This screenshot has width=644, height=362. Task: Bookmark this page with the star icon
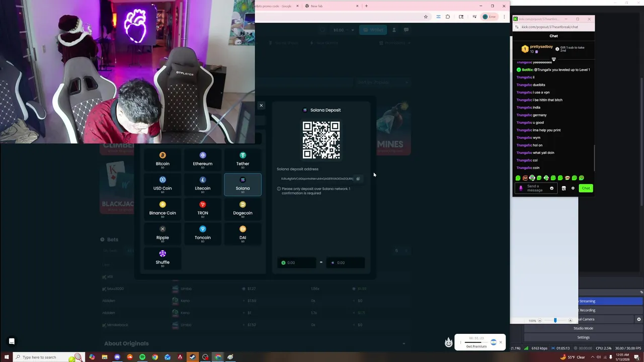(x=426, y=17)
